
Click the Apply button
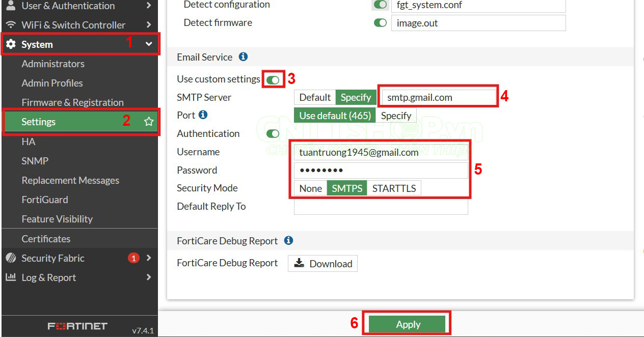tap(407, 324)
